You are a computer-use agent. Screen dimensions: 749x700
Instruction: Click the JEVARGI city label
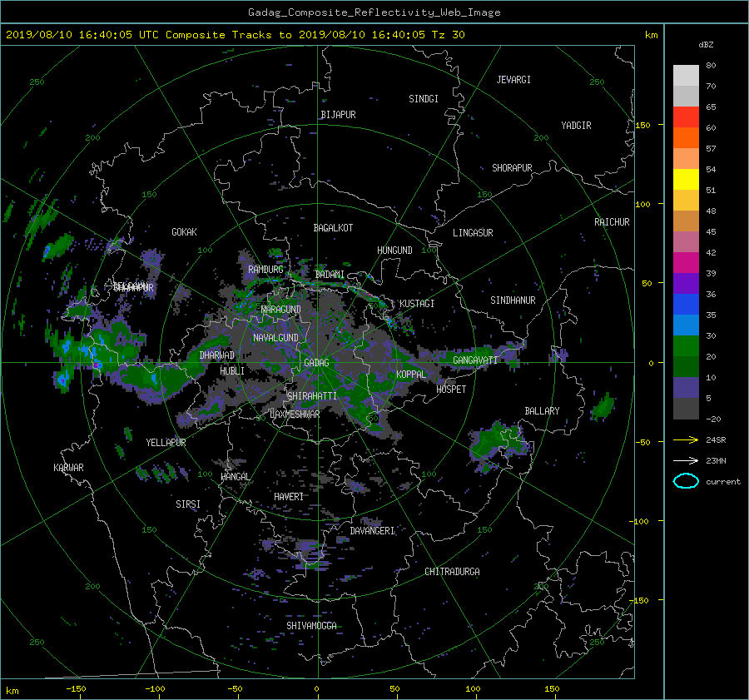[513, 80]
